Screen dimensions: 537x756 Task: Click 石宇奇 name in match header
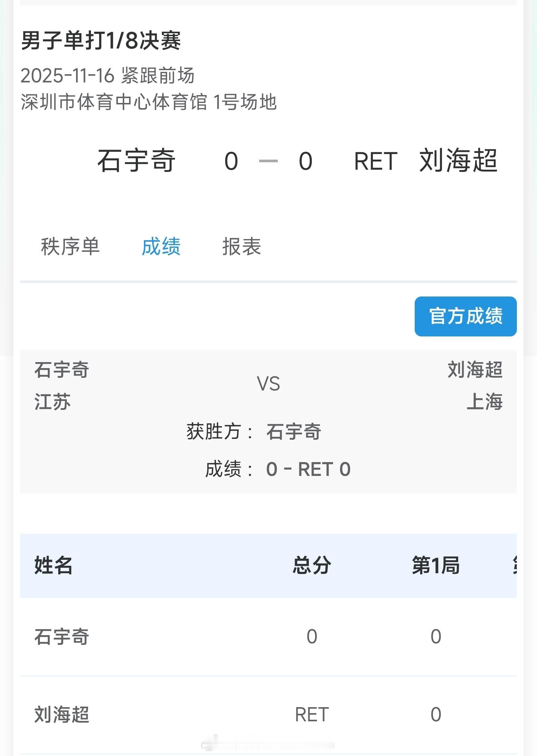point(136,161)
